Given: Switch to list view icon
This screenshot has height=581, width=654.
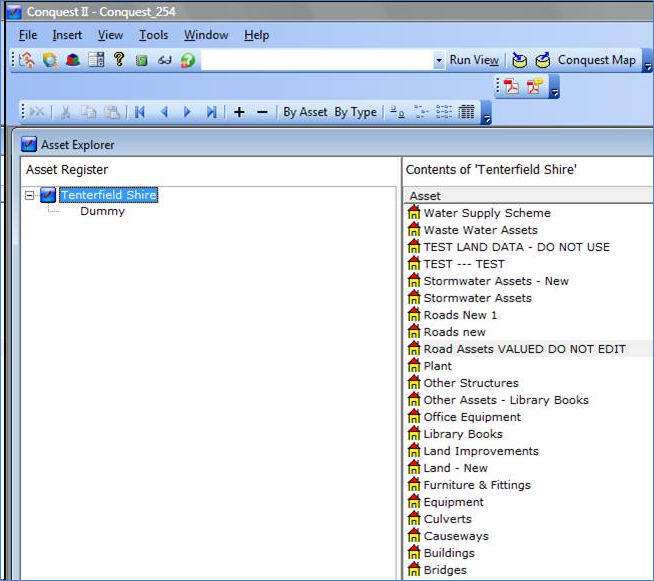Looking at the screenshot, I should (444, 112).
